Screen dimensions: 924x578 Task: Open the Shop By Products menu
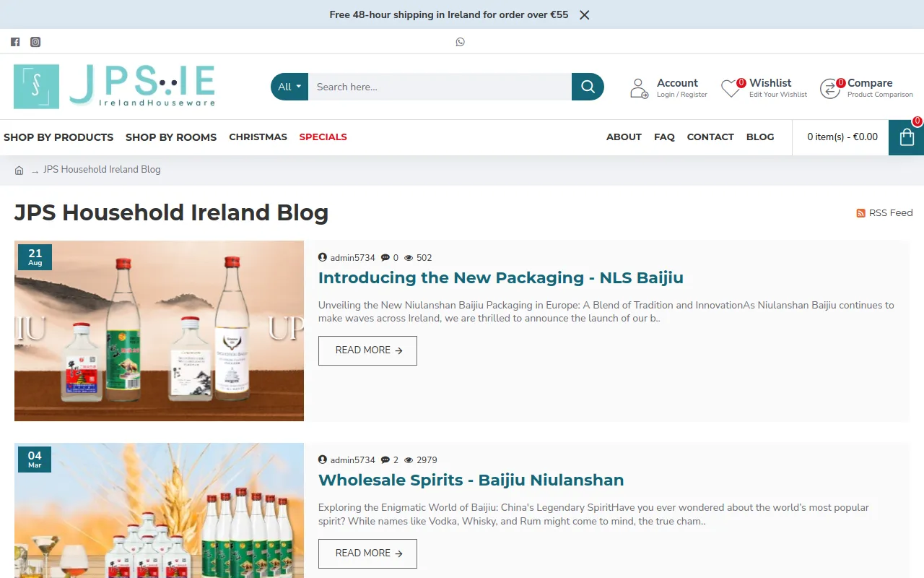point(58,137)
